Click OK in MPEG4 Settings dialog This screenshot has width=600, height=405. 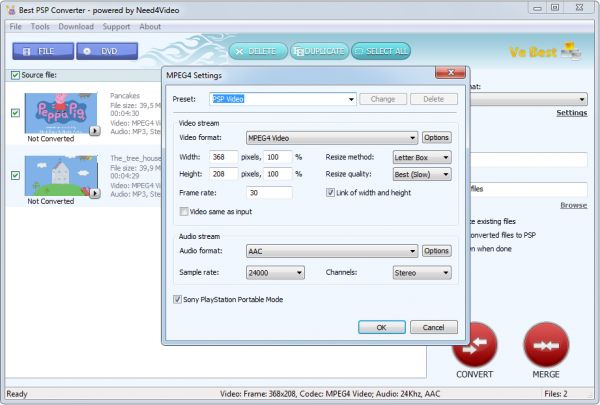tap(381, 327)
